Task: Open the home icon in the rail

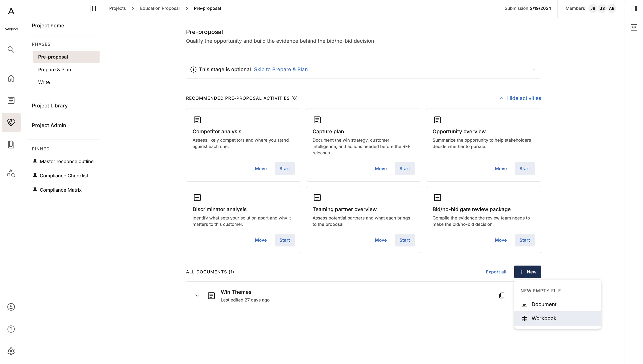Action: 11,79
